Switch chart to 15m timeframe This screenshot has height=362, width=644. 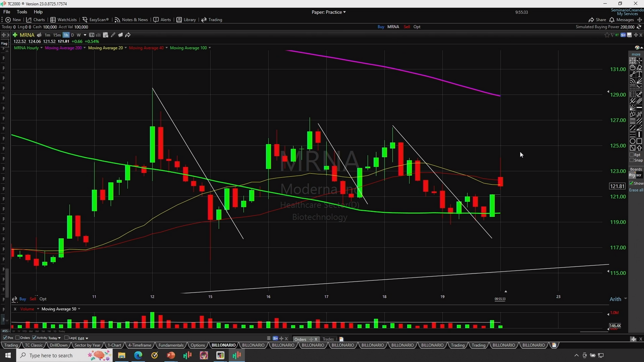click(57, 35)
